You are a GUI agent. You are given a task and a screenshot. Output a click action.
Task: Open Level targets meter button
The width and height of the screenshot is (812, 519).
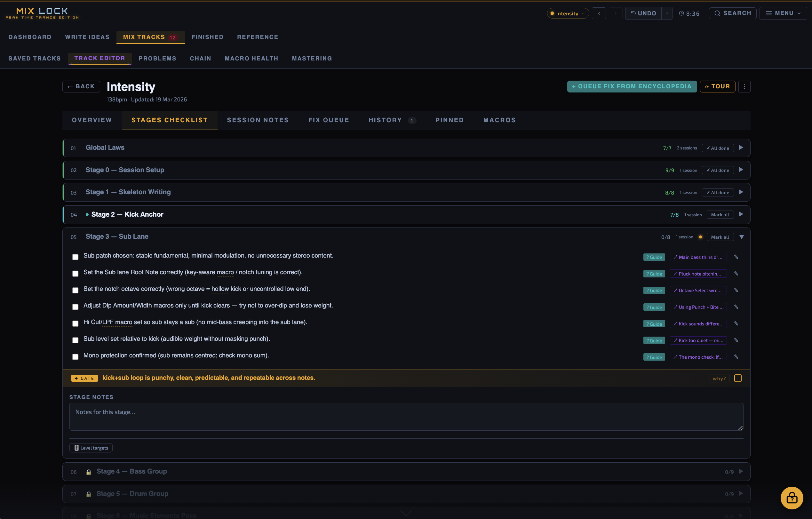tap(91, 448)
